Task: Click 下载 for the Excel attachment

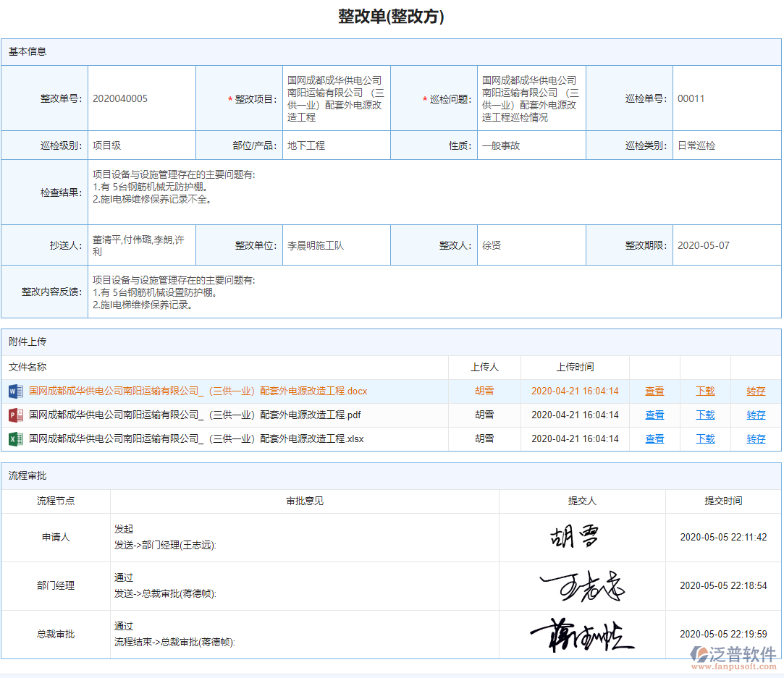Action: [704, 438]
